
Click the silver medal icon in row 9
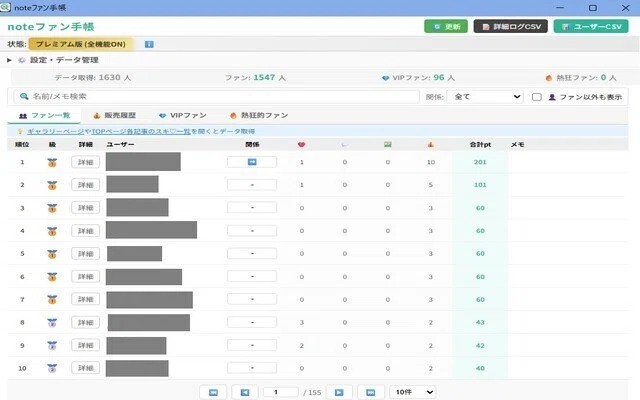[x=52, y=346]
